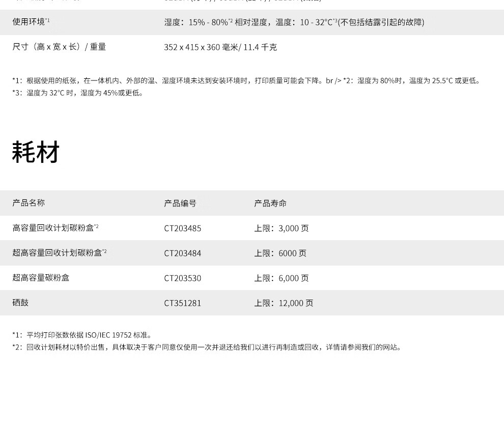Select the 超高容量碳粉盒 row
504x434 pixels.
click(x=40, y=278)
